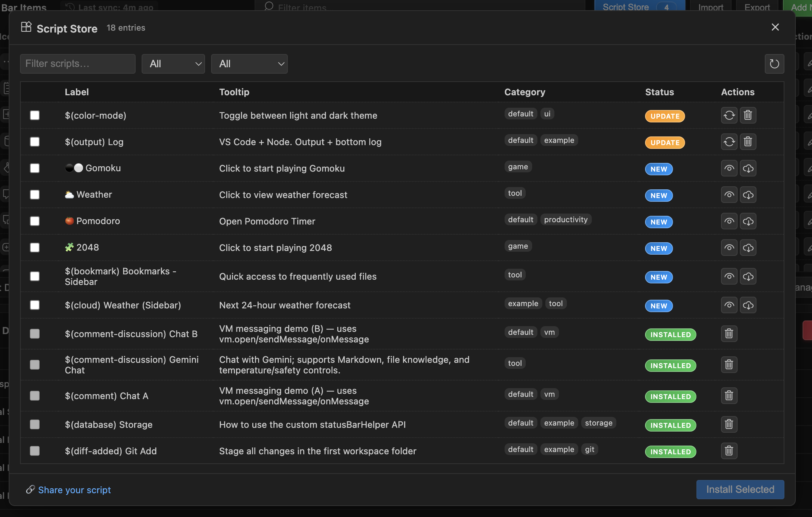Tick checkbox for Weather (Sidebar) script
Image resolution: width=812 pixels, height=517 pixels.
point(35,305)
